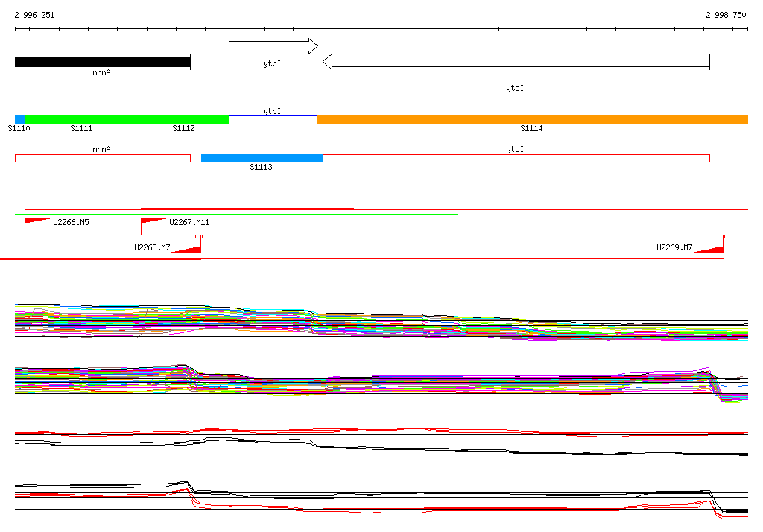Click the ytoI label under the long arrow
This screenshot has width=763, height=532.
pos(515,88)
